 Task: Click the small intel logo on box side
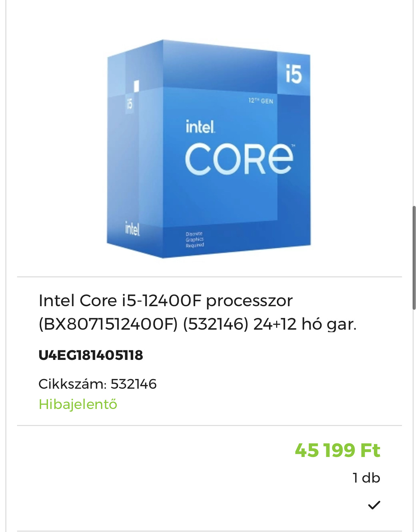coord(132,229)
